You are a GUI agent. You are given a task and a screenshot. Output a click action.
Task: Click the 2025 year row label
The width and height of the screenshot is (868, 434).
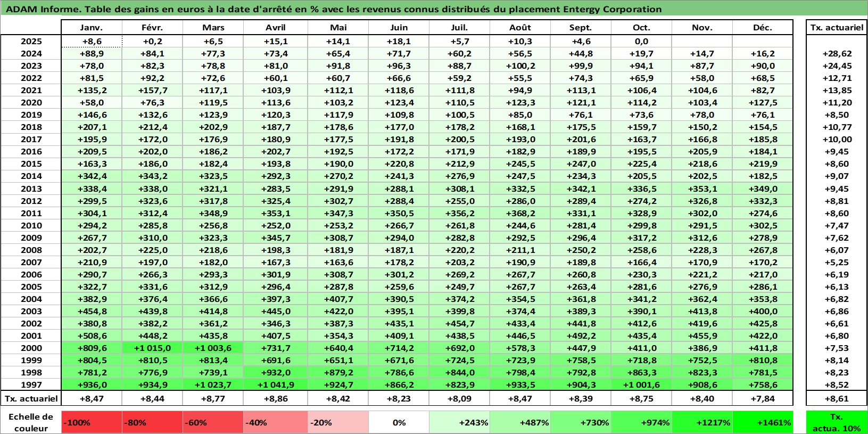[x=31, y=41]
